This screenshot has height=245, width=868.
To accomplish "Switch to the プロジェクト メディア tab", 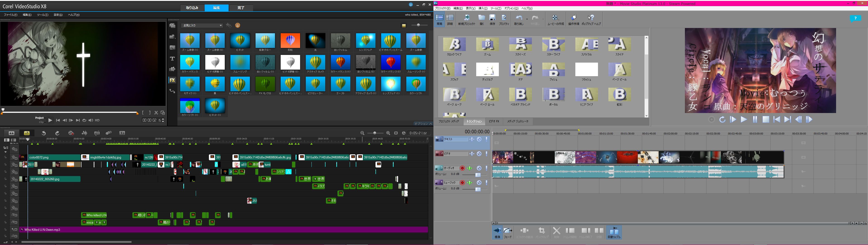I will (449, 122).
